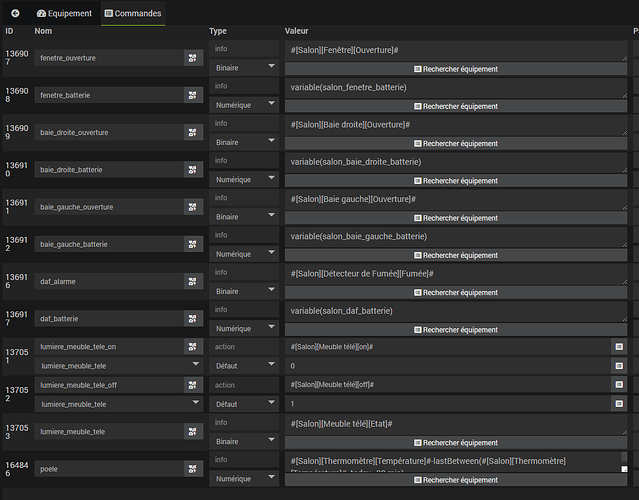
Task: Edit value field #[Salon][Meuble télé][Etat]#
Action: point(456,424)
